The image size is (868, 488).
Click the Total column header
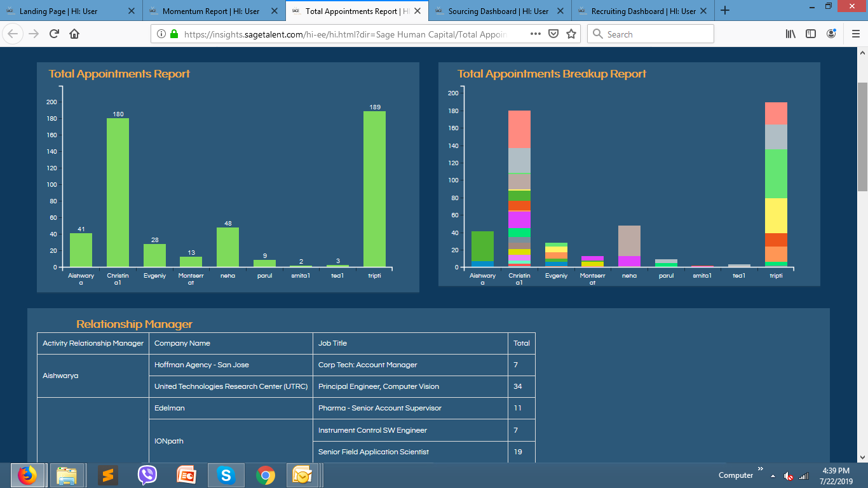coord(522,343)
